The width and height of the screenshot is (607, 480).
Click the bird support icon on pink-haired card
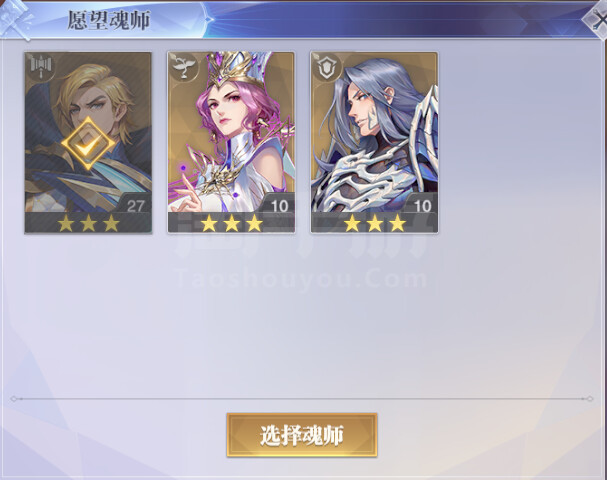pyautogui.click(x=184, y=66)
